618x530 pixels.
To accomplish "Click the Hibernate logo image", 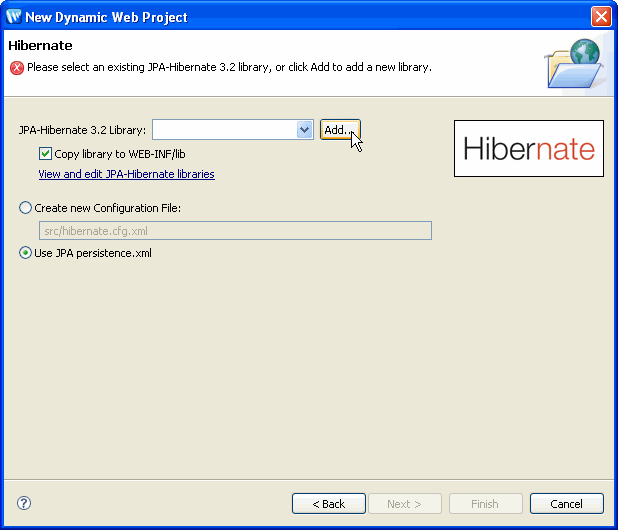I will [x=529, y=148].
